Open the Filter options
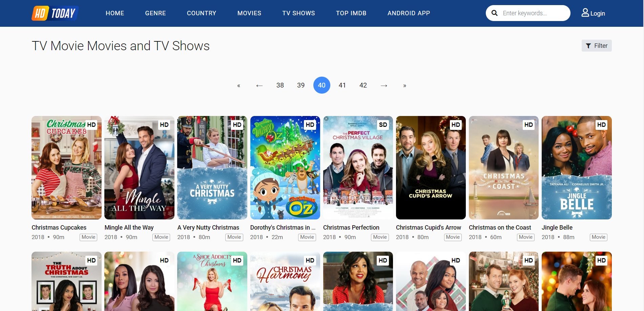 point(596,46)
